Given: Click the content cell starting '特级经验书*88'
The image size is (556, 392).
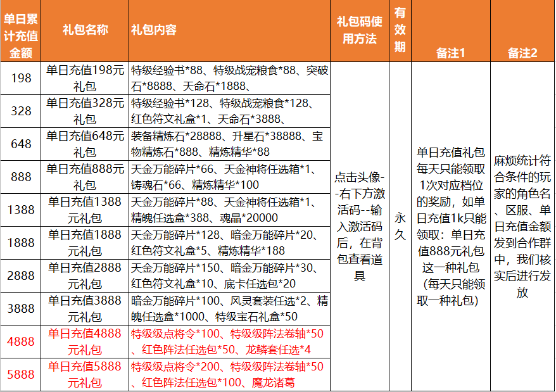Looking at the screenshot, I should pos(230,79).
